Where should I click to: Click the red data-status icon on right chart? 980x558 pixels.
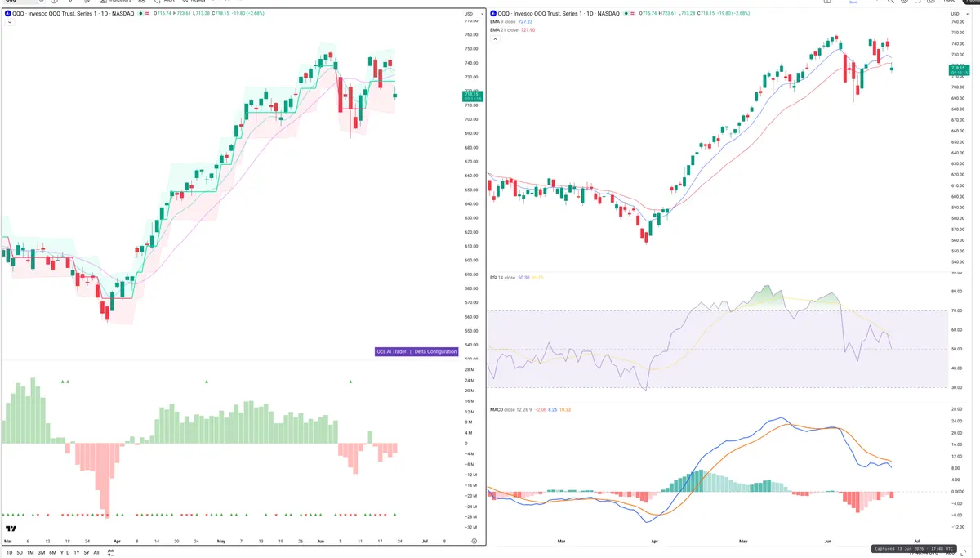click(632, 14)
